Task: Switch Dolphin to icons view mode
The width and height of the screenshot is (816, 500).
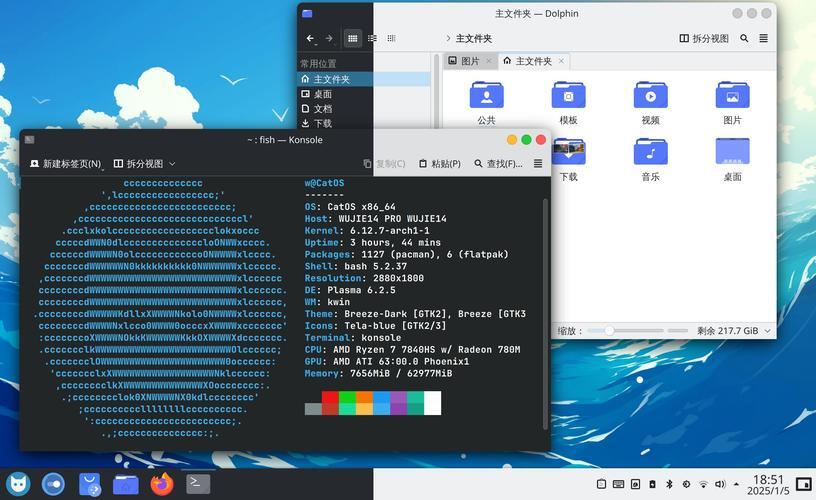Action: pyautogui.click(x=353, y=39)
